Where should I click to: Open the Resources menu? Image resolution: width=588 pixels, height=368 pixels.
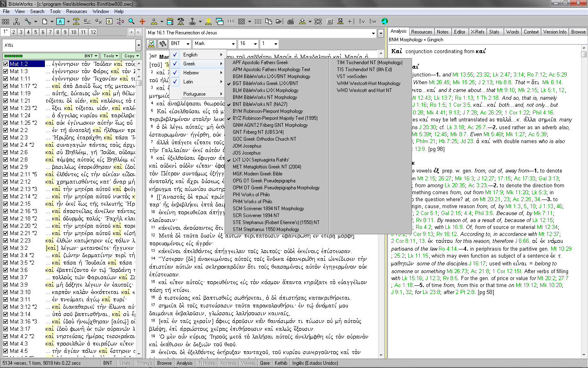[76, 11]
